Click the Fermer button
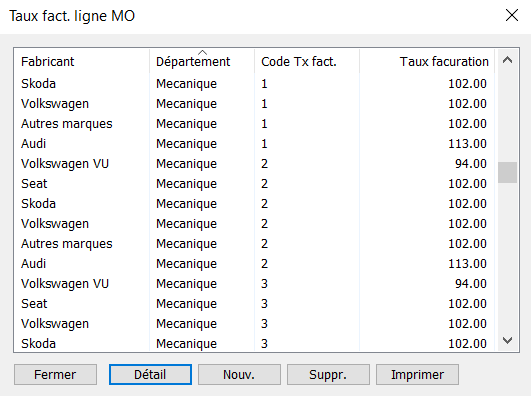 [56, 375]
